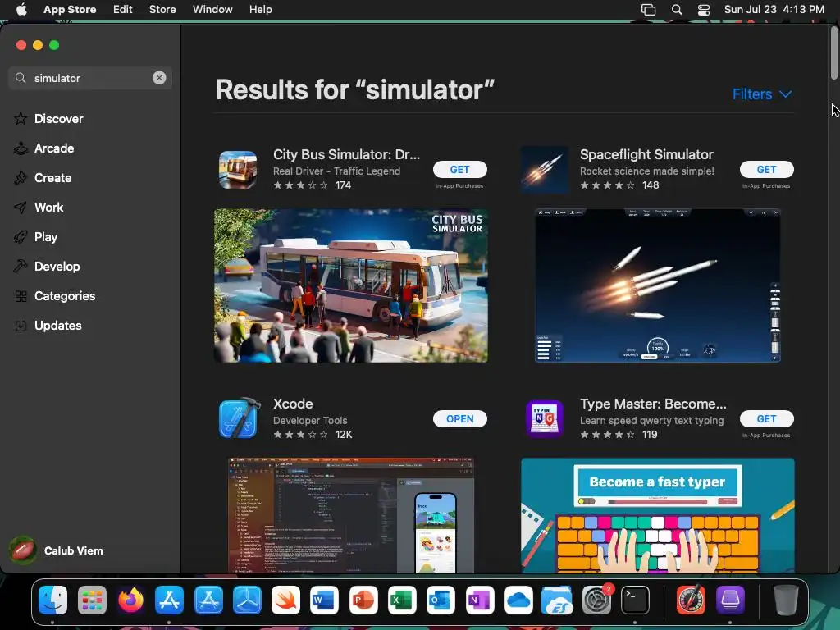The width and height of the screenshot is (840, 630).
Task: Open the Help menu
Action: coord(260,9)
